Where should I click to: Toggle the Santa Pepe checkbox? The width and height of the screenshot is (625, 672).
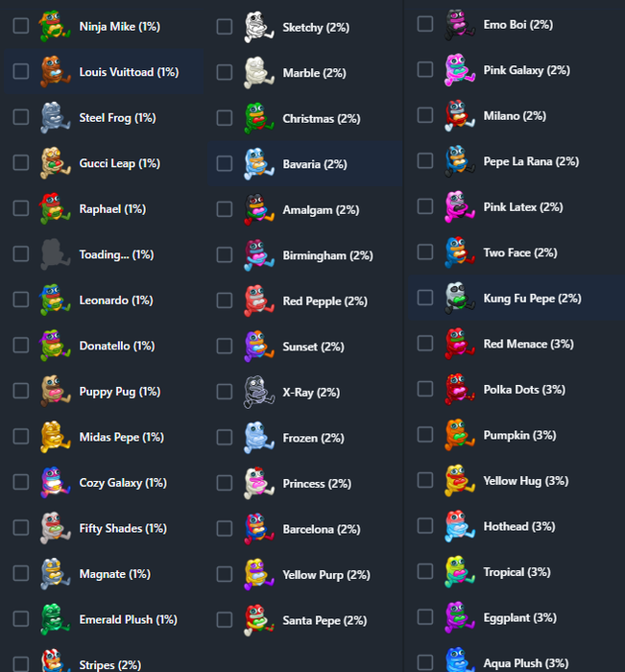pyautogui.click(x=225, y=620)
